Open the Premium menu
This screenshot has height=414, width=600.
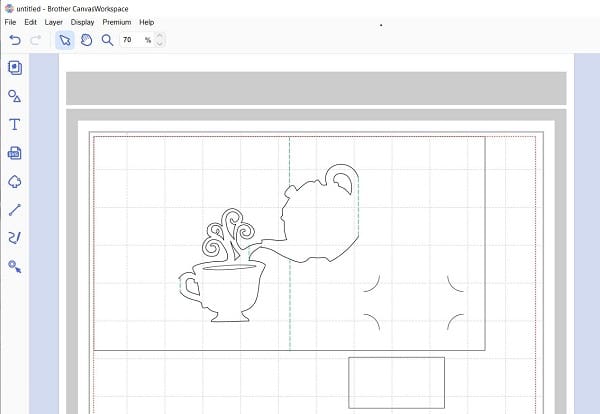117,22
